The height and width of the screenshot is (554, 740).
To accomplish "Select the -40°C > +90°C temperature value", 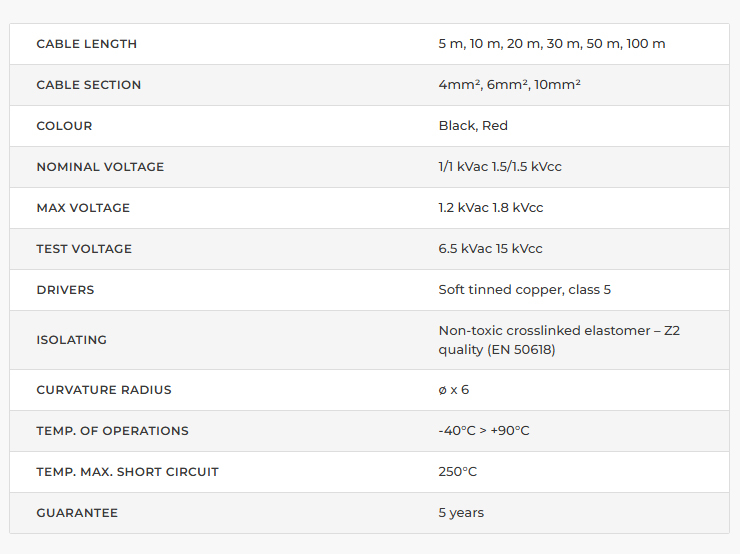I will [x=483, y=431].
